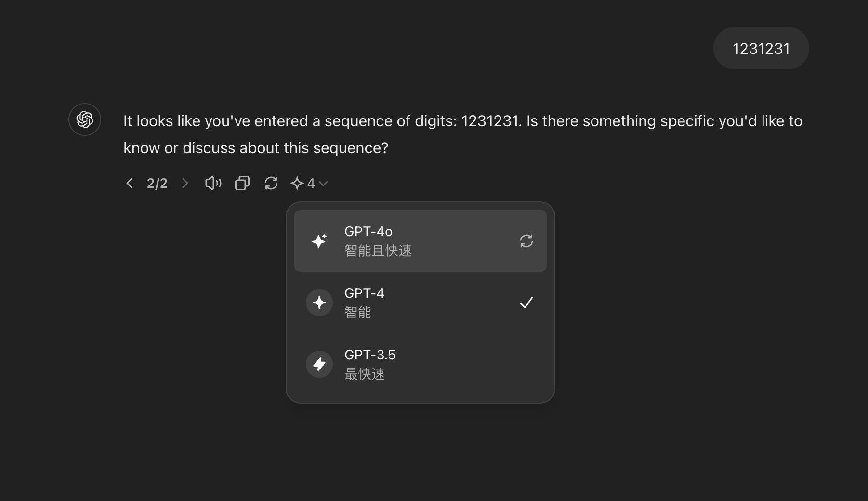Go to the next response version
Viewport: 868px width, 501px height.
tap(185, 183)
